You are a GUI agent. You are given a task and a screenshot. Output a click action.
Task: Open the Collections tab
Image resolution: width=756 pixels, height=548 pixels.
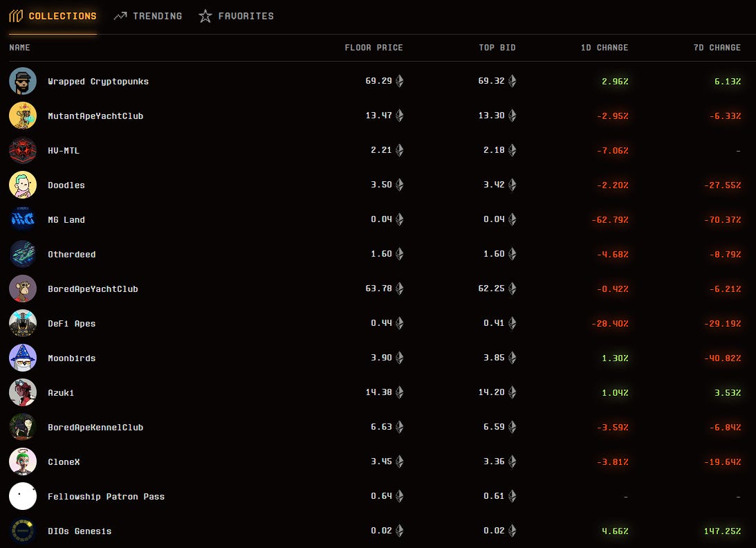[x=53, y=16]
